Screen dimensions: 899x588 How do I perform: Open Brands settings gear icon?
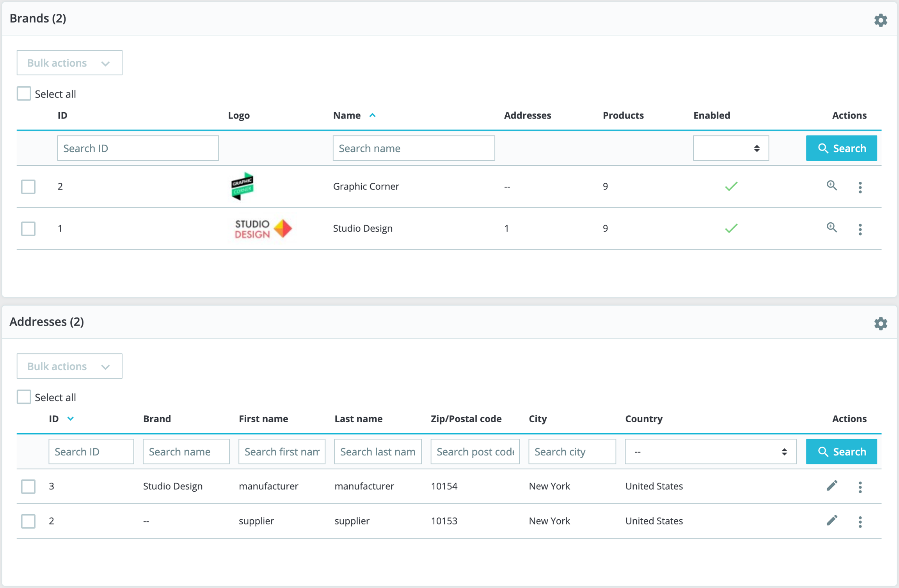[x=880, y=20]
